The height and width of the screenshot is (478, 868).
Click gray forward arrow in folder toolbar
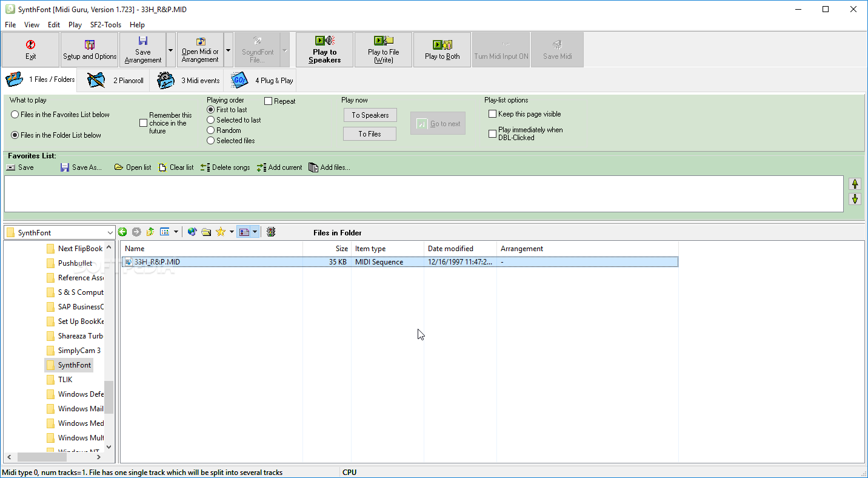coord(136,232)
